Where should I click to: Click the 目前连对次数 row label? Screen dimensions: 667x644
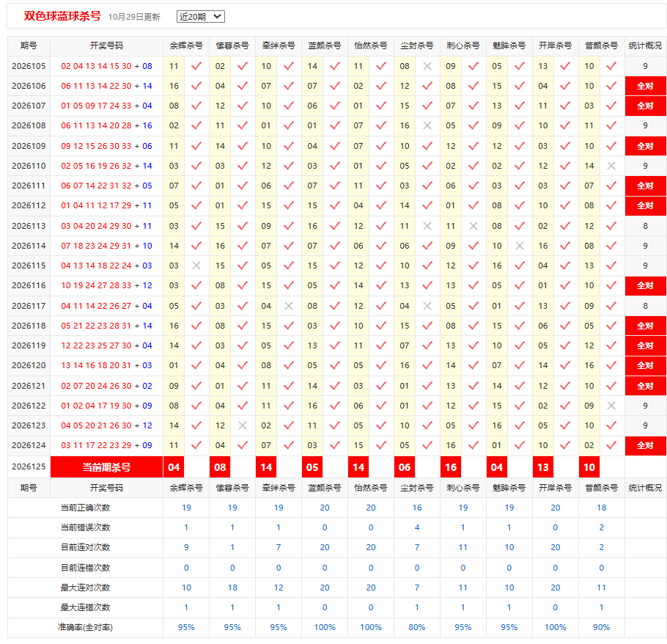point(86,547)
